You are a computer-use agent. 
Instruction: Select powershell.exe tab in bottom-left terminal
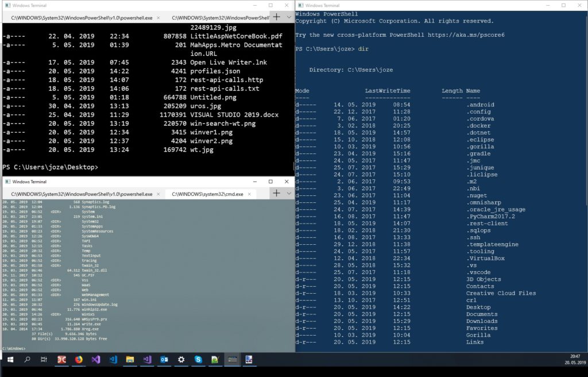tap(82, 194)
